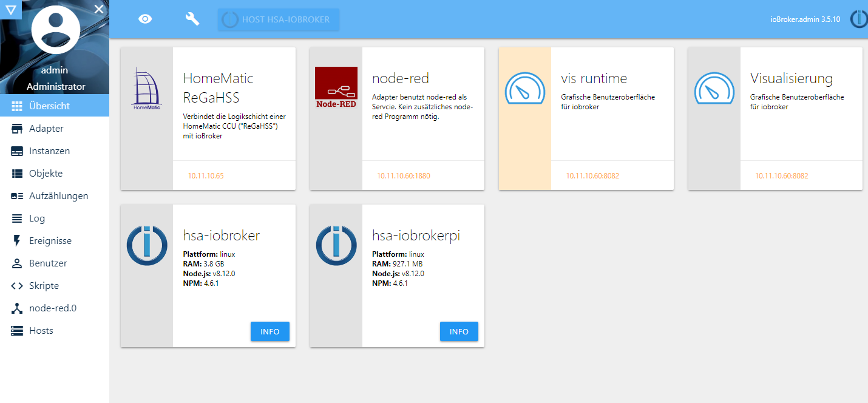Show the Log page
The image size is (868, 403).
coord(55,218)
